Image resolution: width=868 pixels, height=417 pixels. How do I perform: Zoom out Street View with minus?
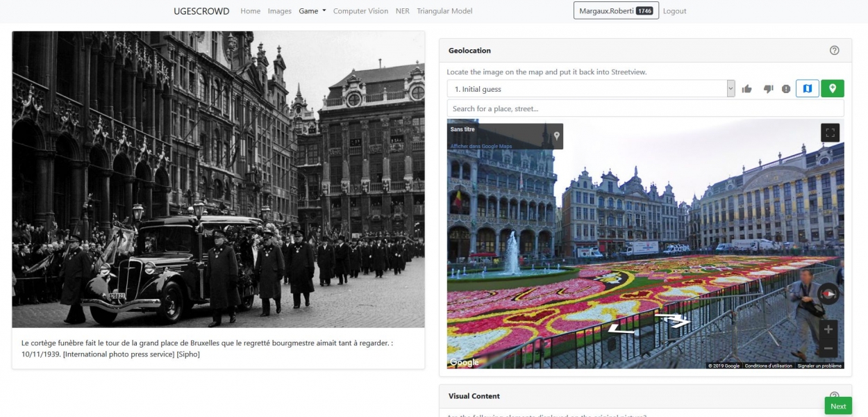coord(828,347)
